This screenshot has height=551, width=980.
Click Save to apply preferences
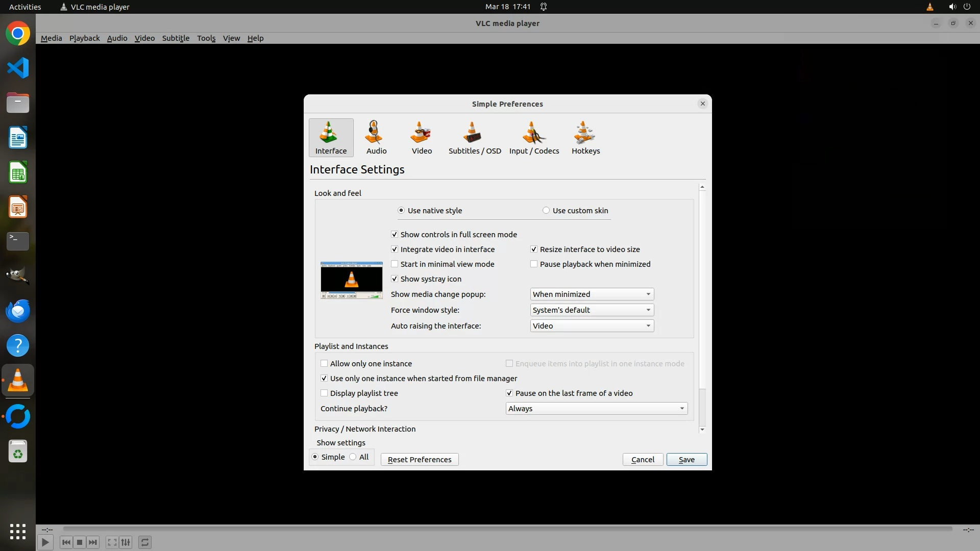pos(687,460)
